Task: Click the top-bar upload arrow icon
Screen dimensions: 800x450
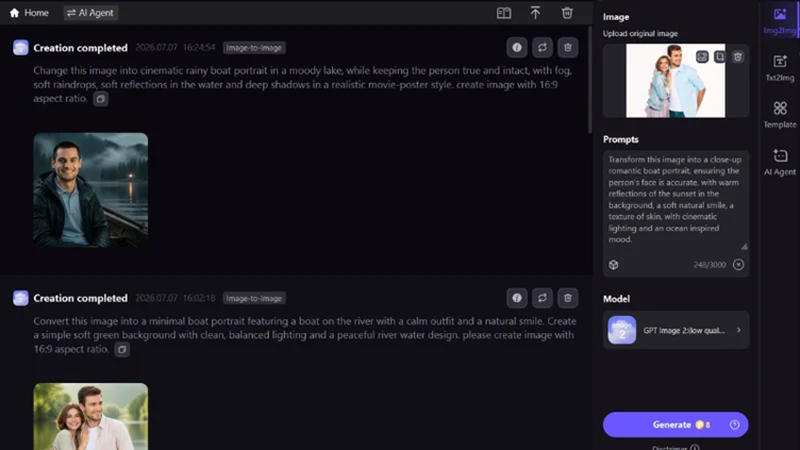Action: [x=535, y=13]
